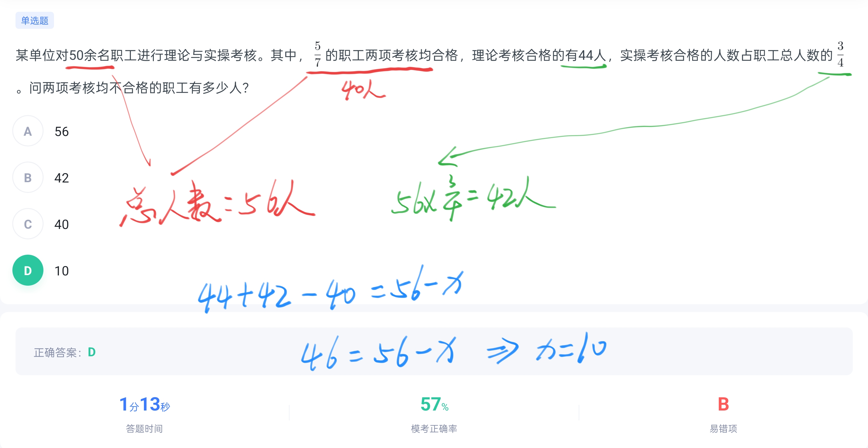This screenshot has width=868, height=448.
Task: Click the 5/7 fraction in the question
Action: click(x=318, y=54)
